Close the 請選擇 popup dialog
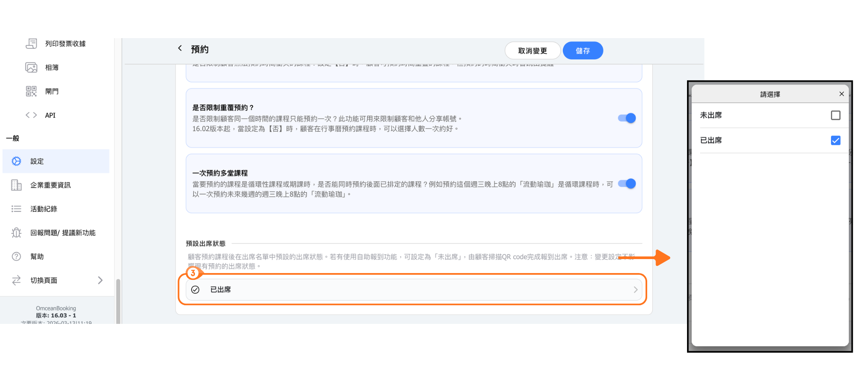This screenshot has height=381, width=868. pos(841,94)
